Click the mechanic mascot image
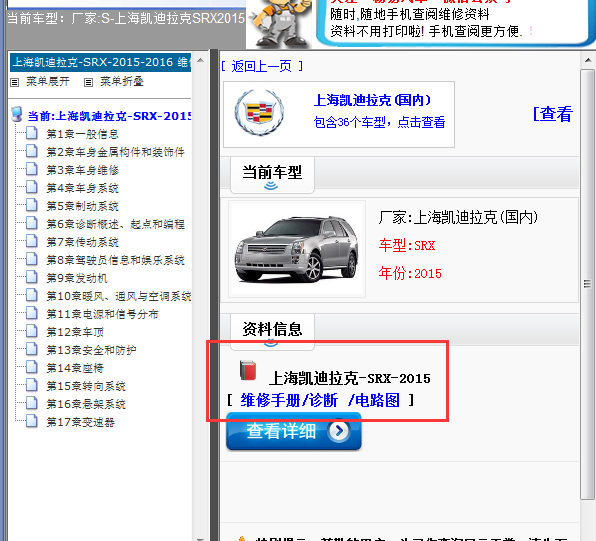This screenshot has height=541, width=596. click(x=281, y=24)
